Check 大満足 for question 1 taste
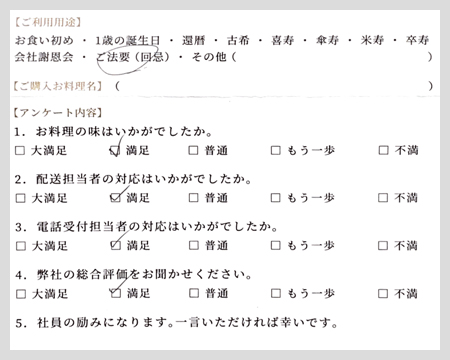450x360 pixels. click(20, 150)
